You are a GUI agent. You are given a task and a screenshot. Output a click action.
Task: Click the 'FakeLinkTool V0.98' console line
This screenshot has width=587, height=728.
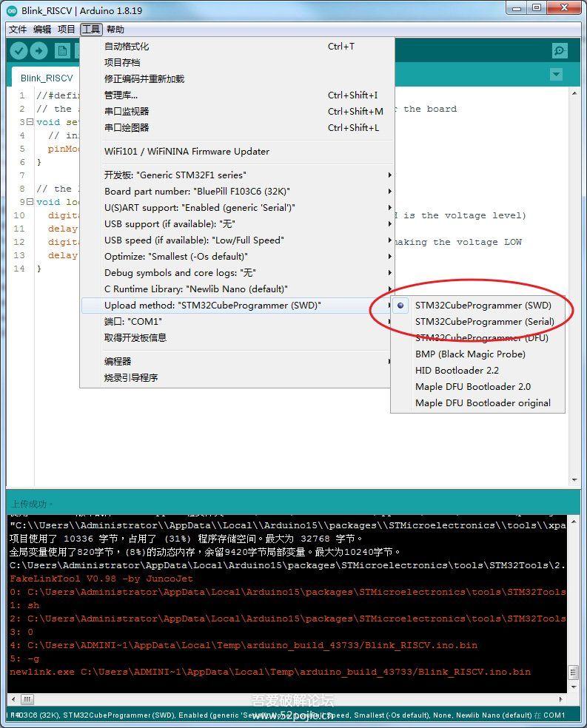[x=101, y=579]
